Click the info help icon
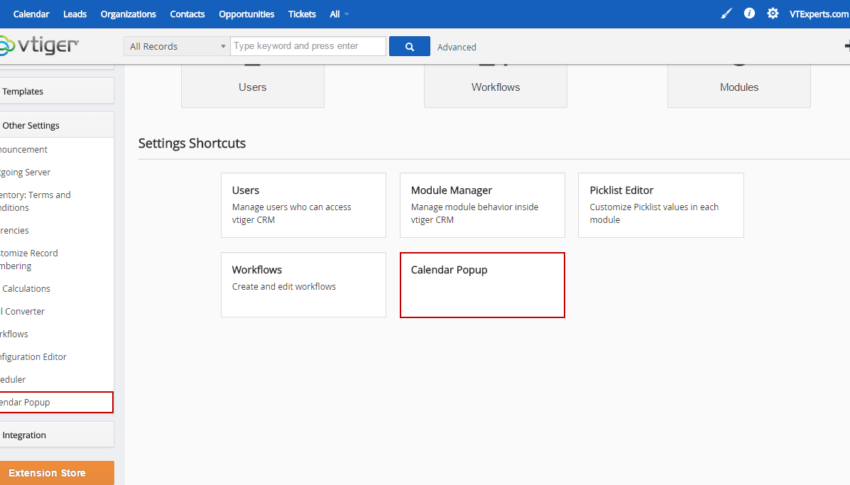The image size is (850, 485). click(749, 14)
